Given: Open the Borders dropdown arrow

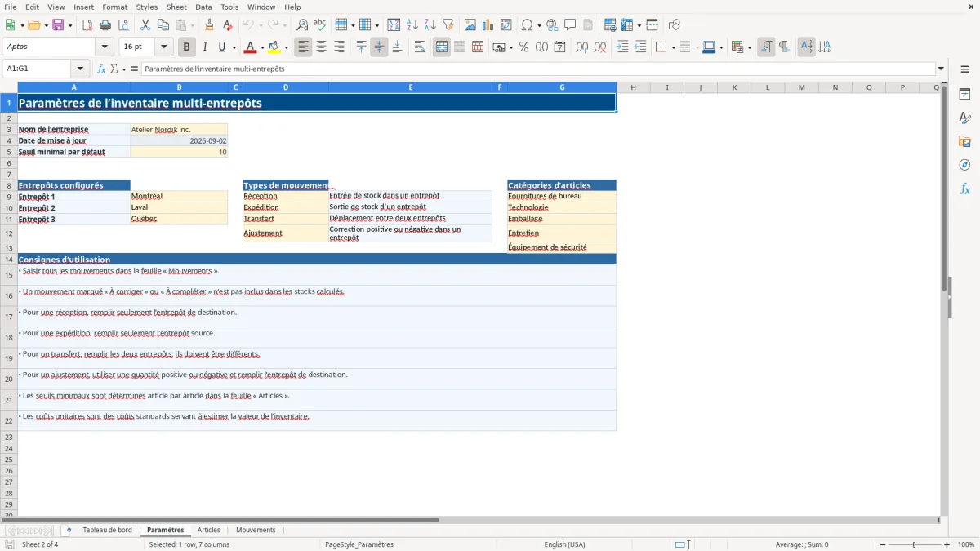Looking at the screenshot, I should (672, 47).
